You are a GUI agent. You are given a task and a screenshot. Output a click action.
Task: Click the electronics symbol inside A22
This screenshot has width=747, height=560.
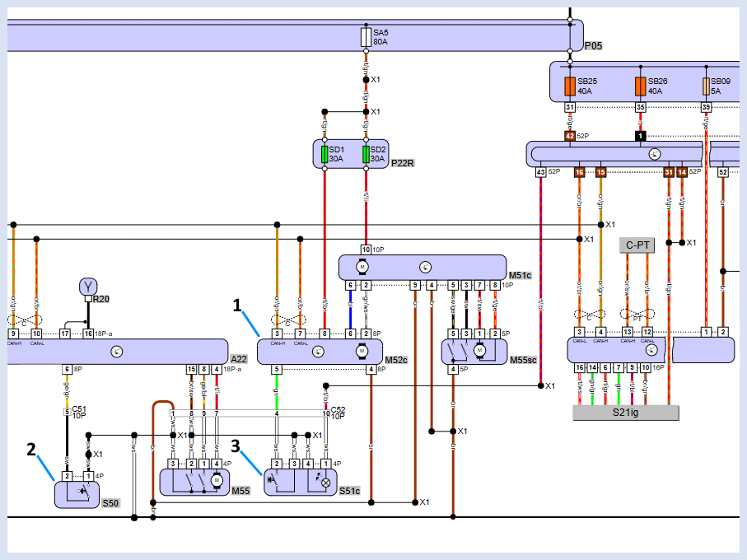pyautogui.click(x=117, y=352)
